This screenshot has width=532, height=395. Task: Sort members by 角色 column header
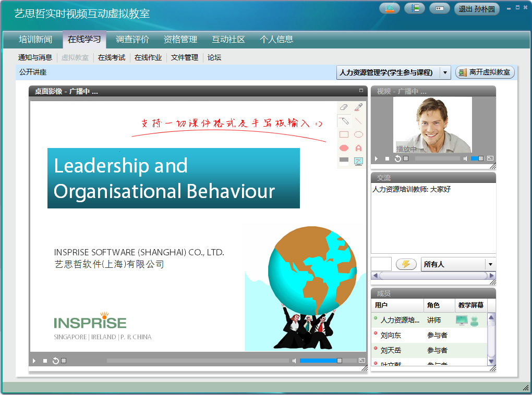(x=439, y=305)
